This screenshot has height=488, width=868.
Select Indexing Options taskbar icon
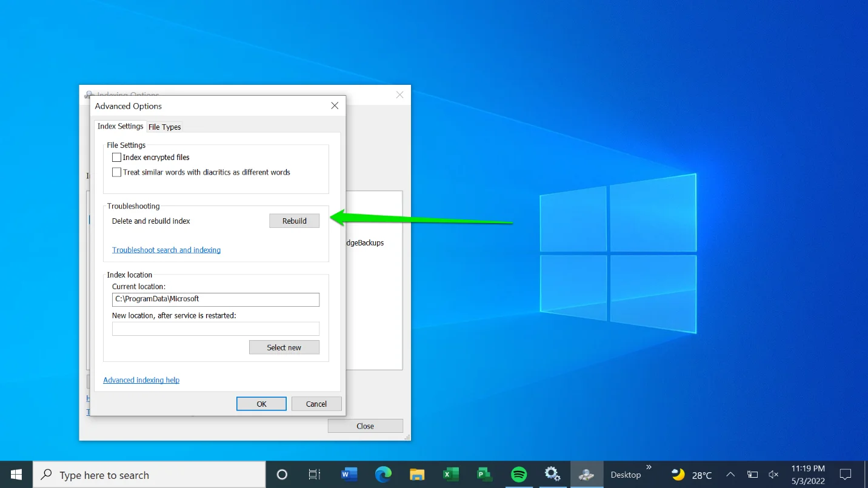point(587,475)
